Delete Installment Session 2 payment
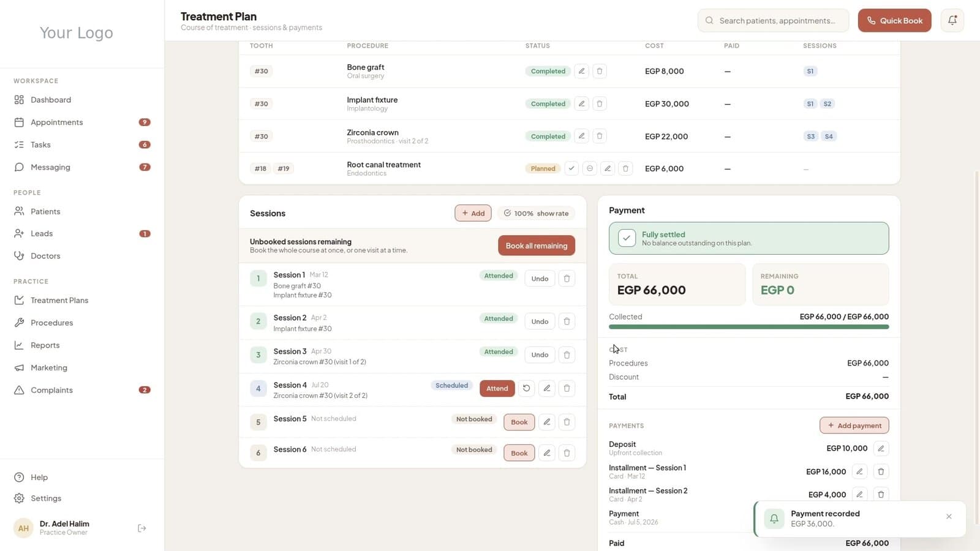Image resolution: width=980 pixels, height=551 pixels. (881, 495)
